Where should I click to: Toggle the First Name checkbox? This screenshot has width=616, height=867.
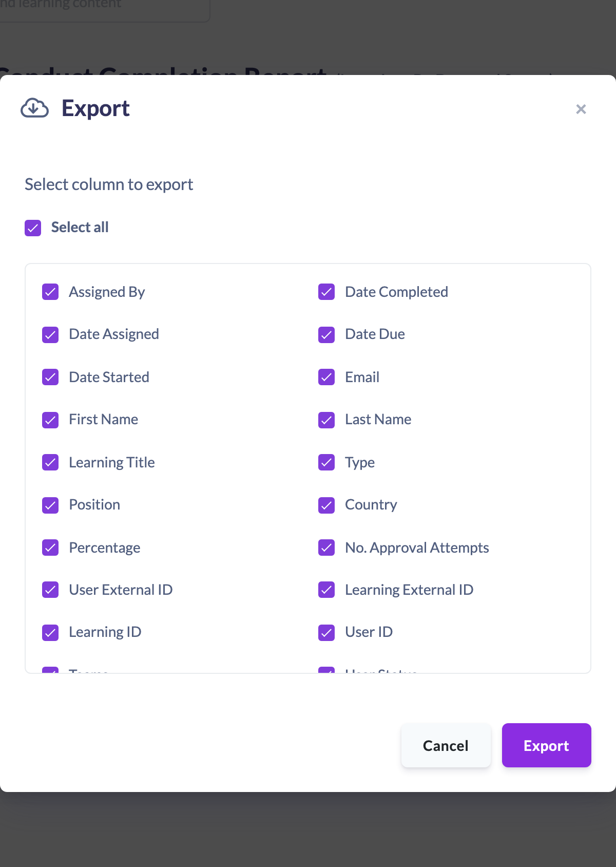[50, 420]
